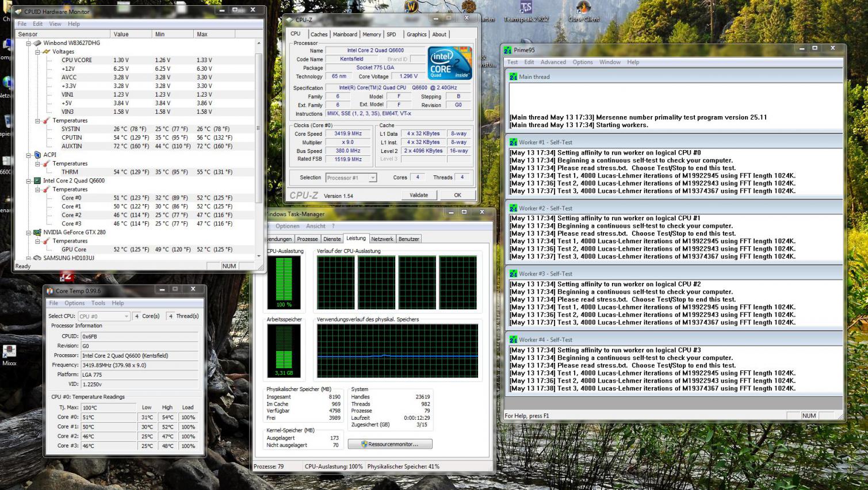
Task: Collapse NVIDIA GeForce GTX 280 node
Action: pos(28,232)
